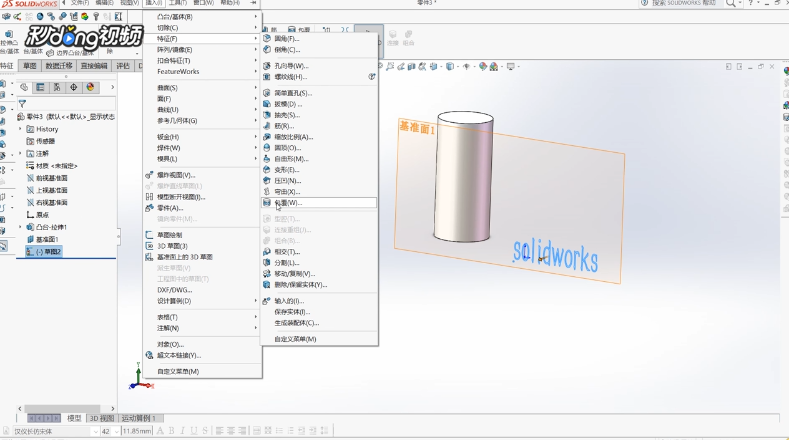
Task: Open the PropertyManager tab icon
Action: click(40, 88)
